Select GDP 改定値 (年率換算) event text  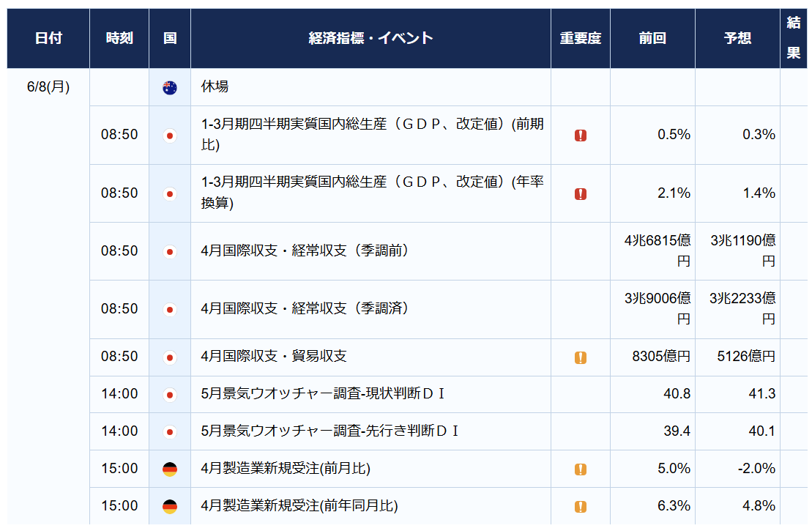[x=373, y=193]
